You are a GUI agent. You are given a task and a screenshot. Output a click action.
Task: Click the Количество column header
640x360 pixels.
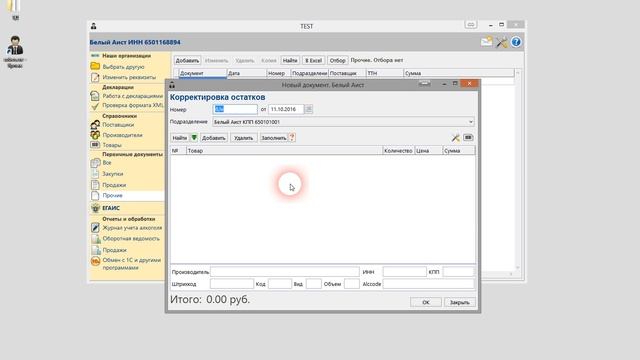click(398, 151)
